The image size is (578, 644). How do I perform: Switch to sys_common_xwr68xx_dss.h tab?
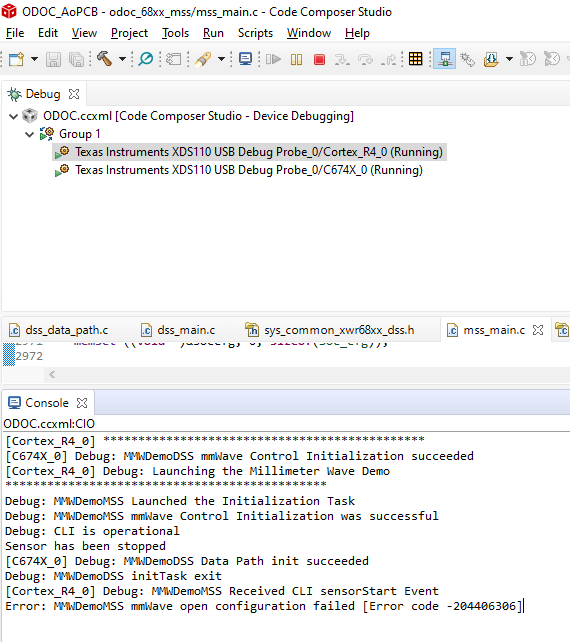click(330, 330)
